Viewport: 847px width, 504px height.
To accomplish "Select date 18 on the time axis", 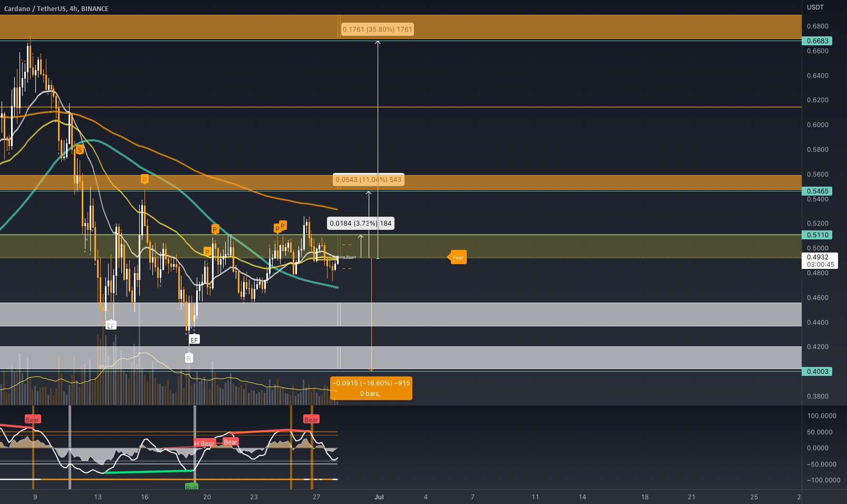I will point(645,497).
